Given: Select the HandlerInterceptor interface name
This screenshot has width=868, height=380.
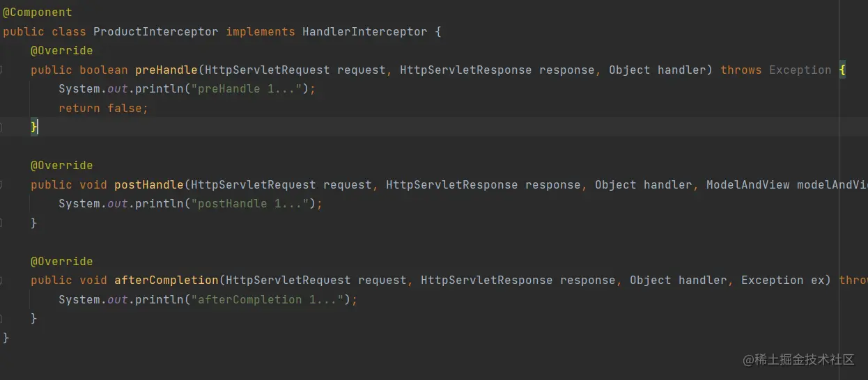Looking at the screenshot, I should tap(365, 31).
